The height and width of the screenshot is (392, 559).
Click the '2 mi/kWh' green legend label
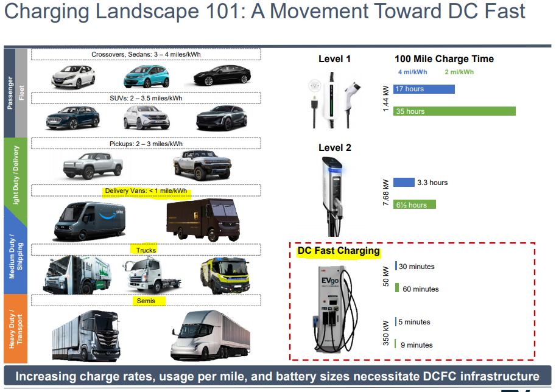tap(459, 72)
